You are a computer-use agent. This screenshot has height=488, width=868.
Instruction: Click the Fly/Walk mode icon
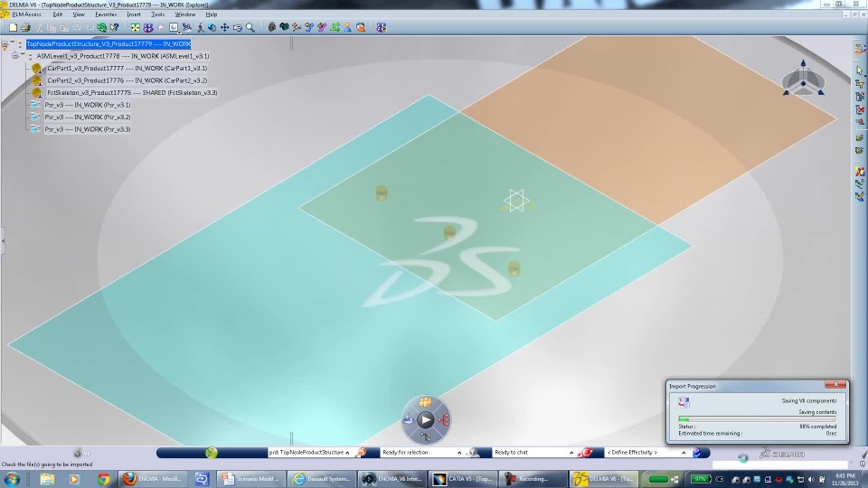[x=200, y=27]
